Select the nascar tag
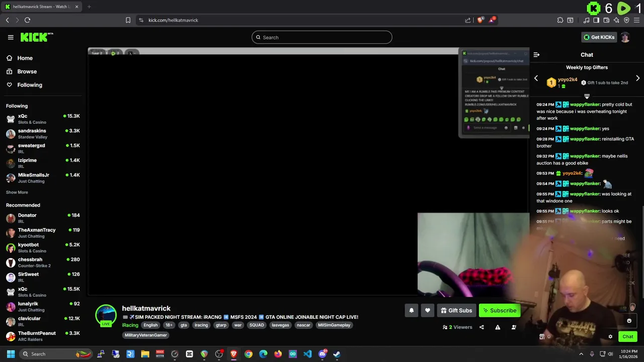The height and width of the screenshot is (362, 644). [303, 325]
